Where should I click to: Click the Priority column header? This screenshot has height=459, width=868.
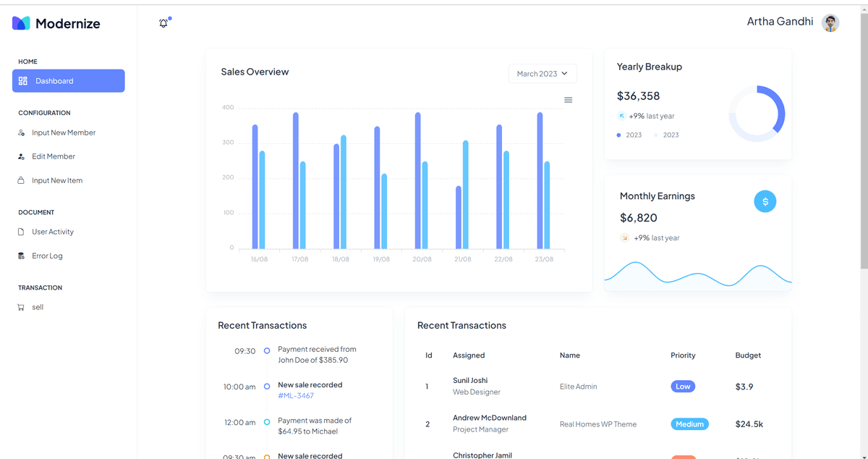[683, 355]
